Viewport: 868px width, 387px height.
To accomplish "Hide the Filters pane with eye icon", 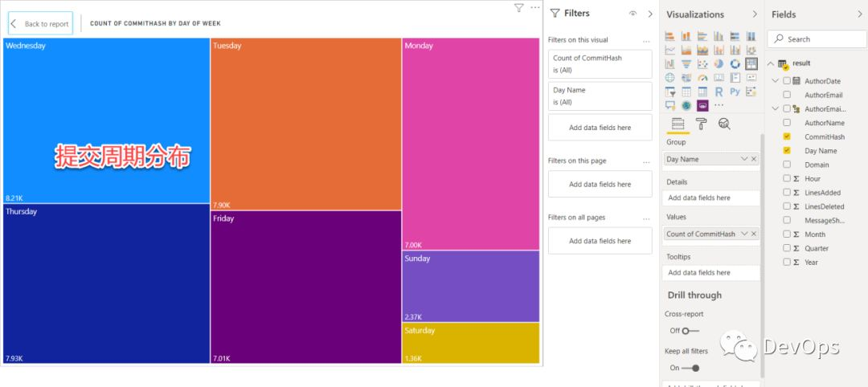I will (633, 14).
